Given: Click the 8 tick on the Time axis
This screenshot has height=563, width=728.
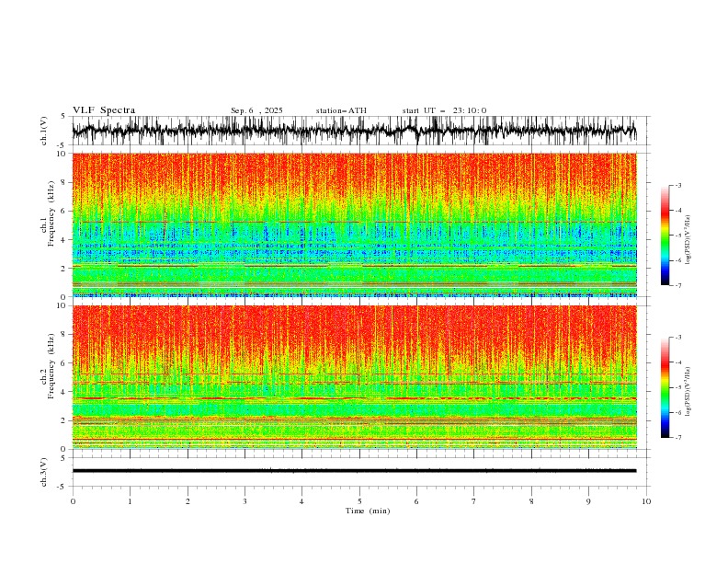Looking at the screenshot, I should coord(531,501).
